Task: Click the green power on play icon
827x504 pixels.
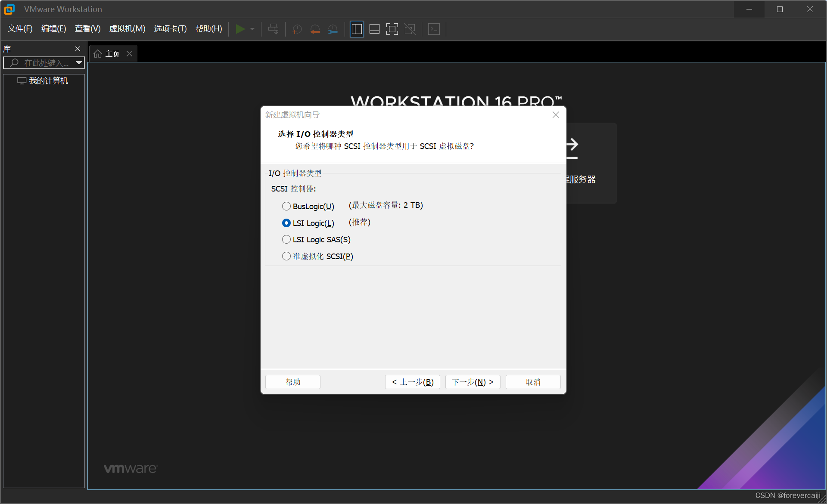Action: pos(240,29)
